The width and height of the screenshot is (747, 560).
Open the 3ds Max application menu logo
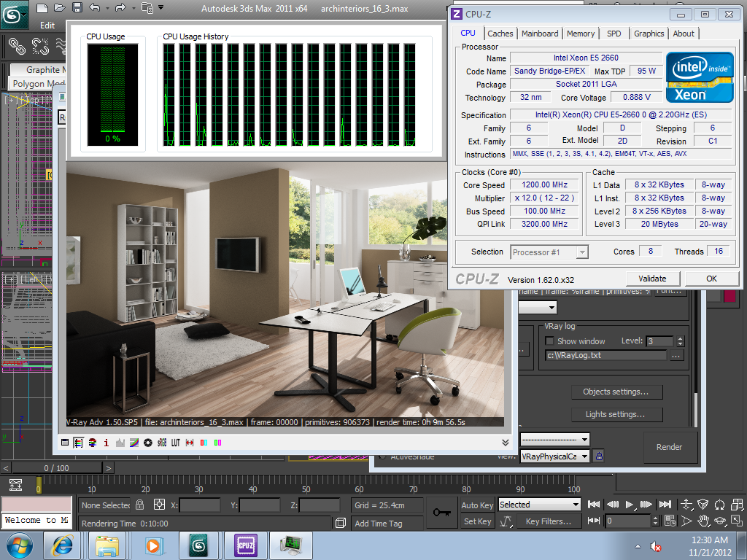pyautogui.click(x=13, y=15)
